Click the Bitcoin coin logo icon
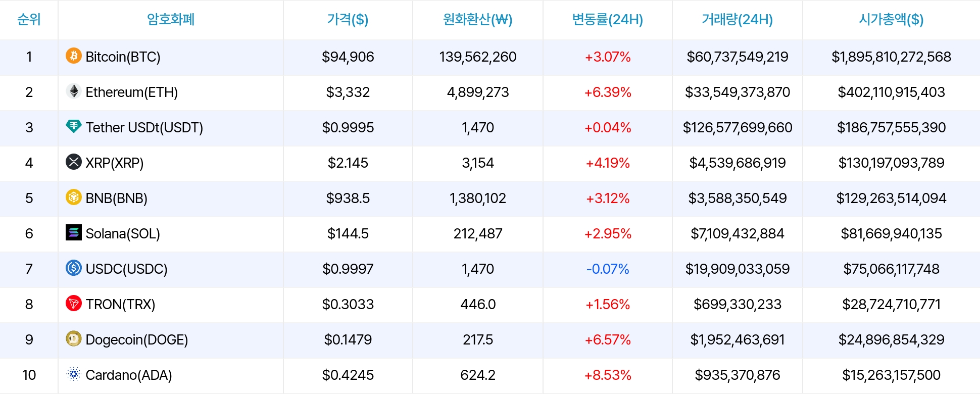 74,56
